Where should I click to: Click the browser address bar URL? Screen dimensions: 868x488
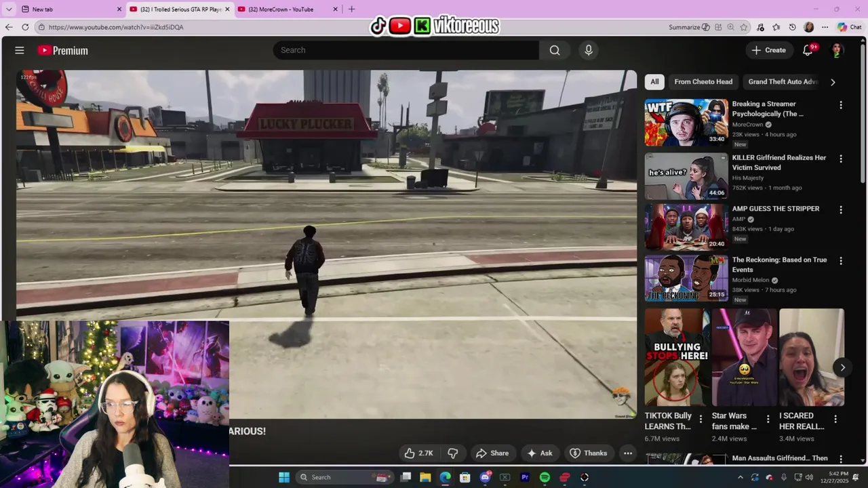click(116, 27)
